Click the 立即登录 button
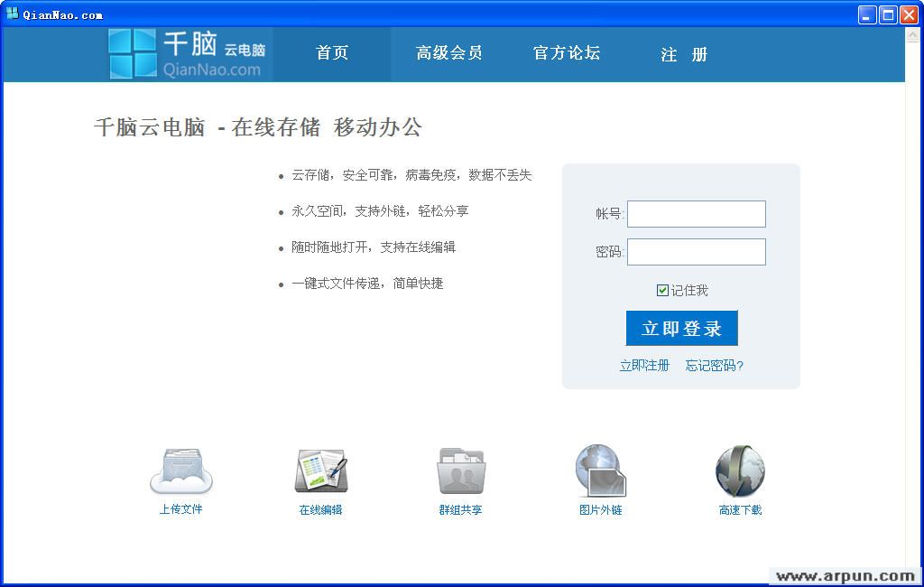Image resolution: width=924 pixels, height=587 pixels. 682,328
